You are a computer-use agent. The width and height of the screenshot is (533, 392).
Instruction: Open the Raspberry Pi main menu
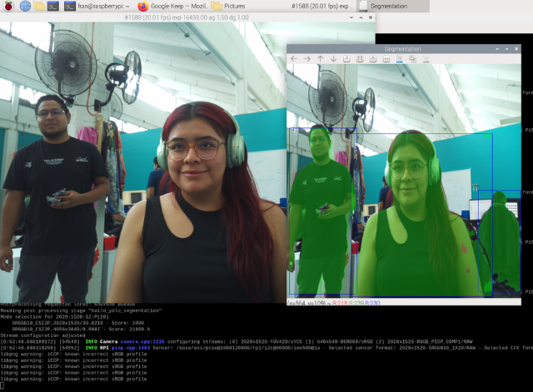(8, 6)
